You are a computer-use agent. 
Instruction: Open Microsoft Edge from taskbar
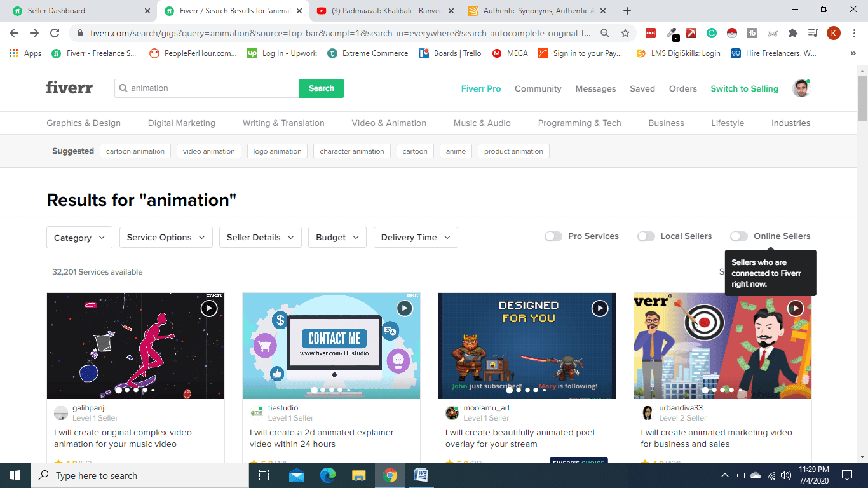click(x=328, y=475)
